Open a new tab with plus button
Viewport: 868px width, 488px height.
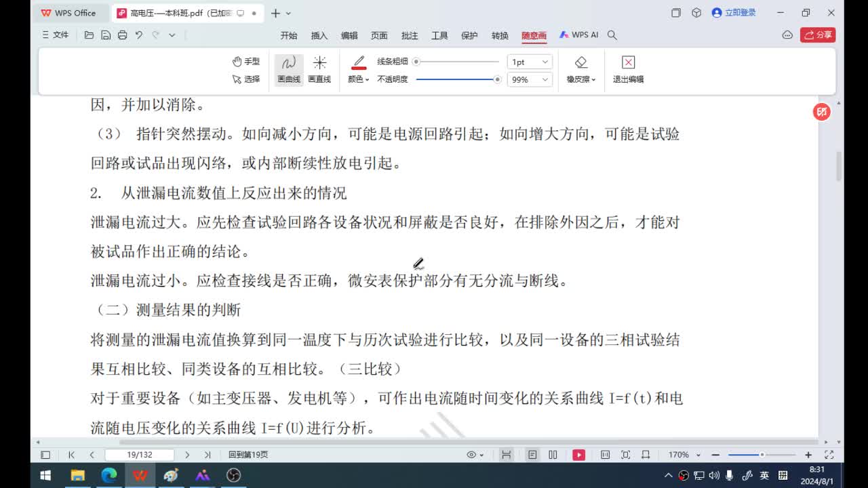(x=275, y=13)
